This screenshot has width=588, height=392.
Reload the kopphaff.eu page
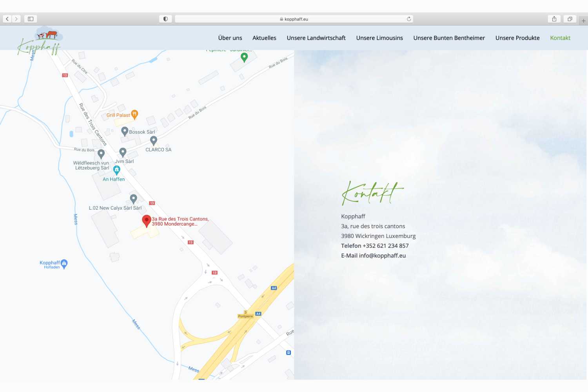click(408, 18)
